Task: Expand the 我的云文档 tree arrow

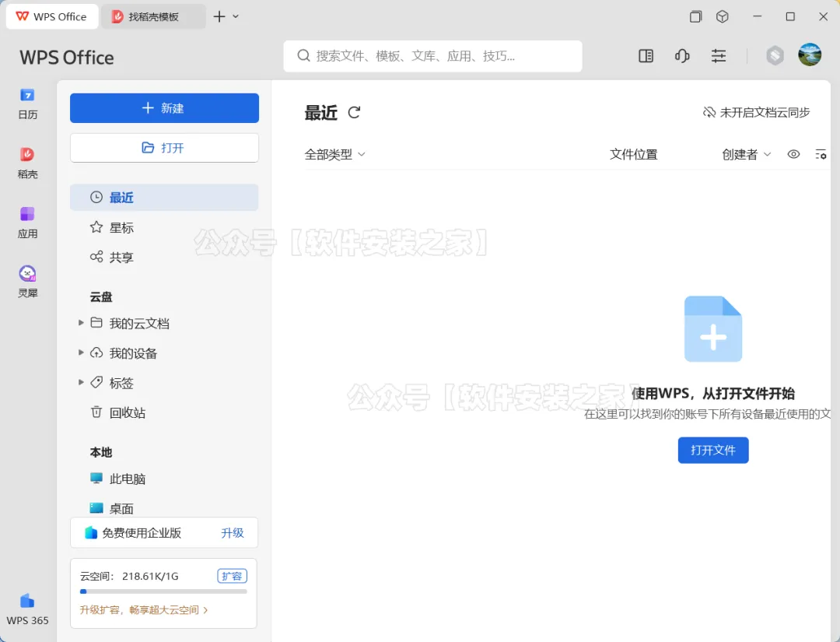Action: (81, 323)
